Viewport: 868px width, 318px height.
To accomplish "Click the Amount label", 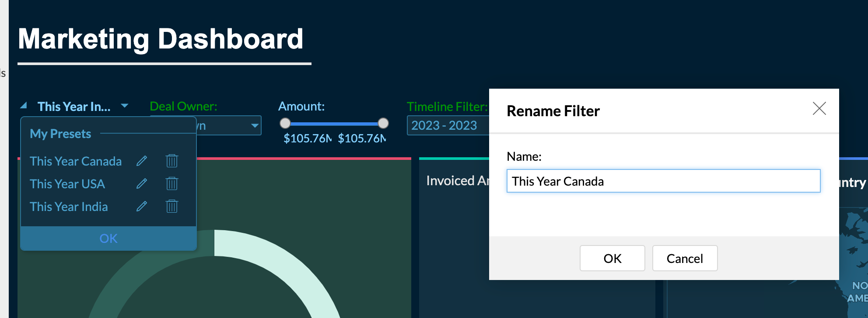I will (x=301, y=106).
